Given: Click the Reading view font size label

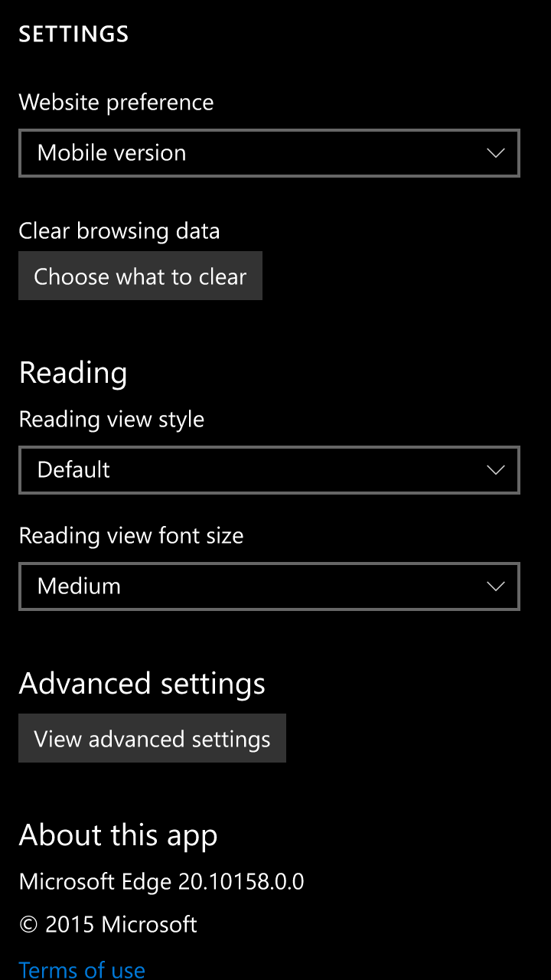Looking at the screenshot, I should pos(131,535).
